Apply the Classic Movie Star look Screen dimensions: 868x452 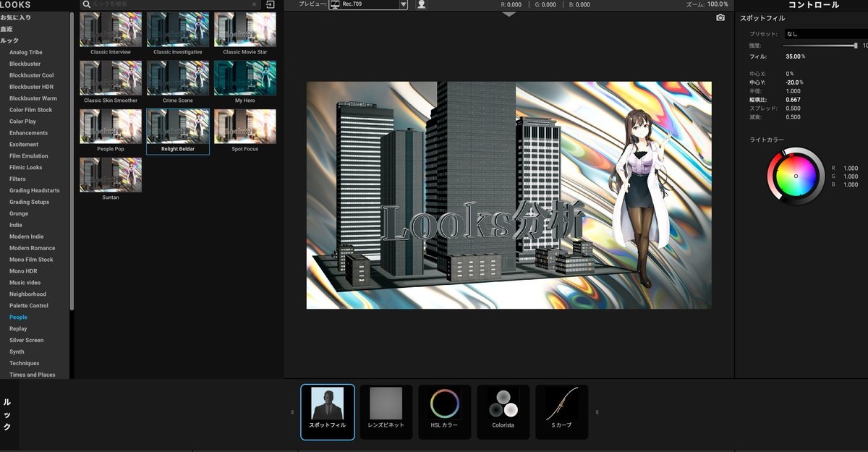(x=245, y=34)
